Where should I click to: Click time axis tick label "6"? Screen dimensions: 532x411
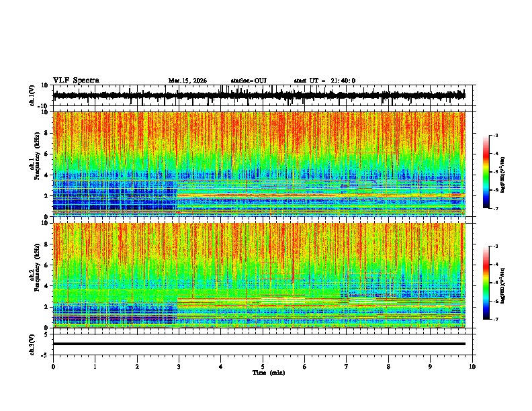click(304, 367)
